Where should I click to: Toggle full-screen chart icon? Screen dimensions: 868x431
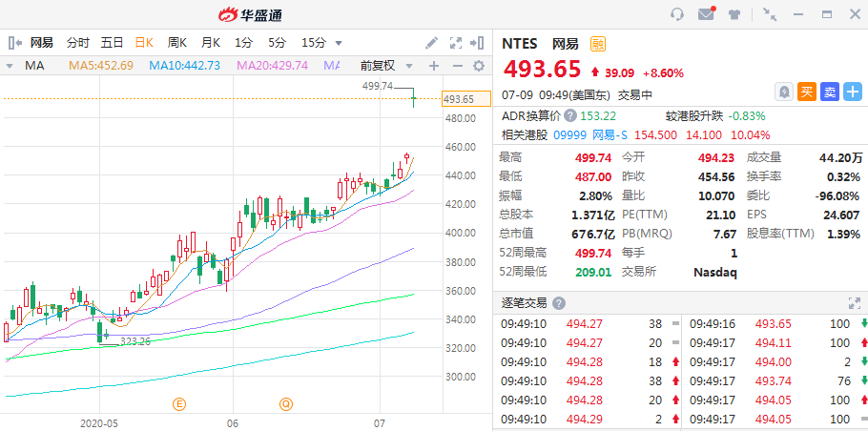click(x=456, y=43)
